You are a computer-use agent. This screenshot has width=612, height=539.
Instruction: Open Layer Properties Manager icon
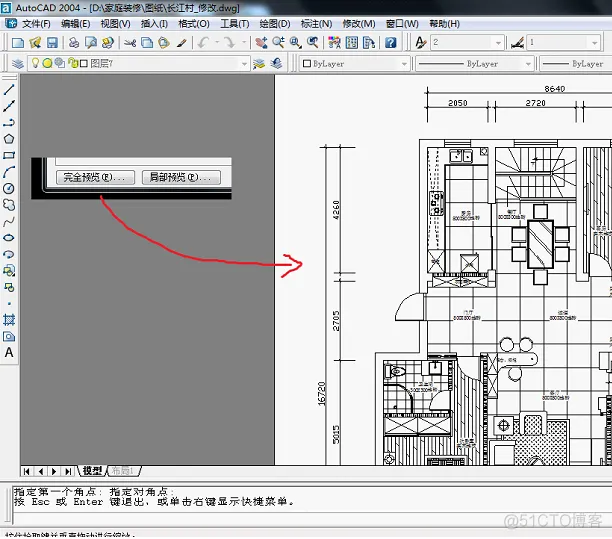pyautogui.click(x=18, y=64)
